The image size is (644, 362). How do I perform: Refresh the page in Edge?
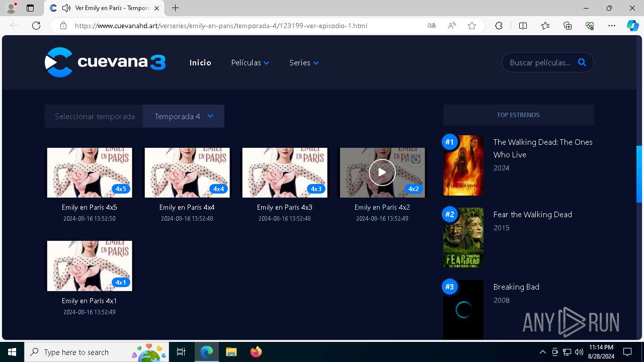point(36,26)
